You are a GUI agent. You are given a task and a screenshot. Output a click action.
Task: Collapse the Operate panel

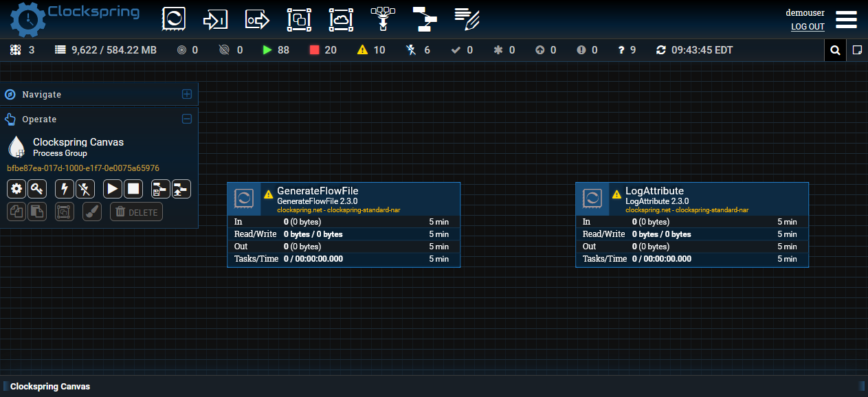pos(186,119)
